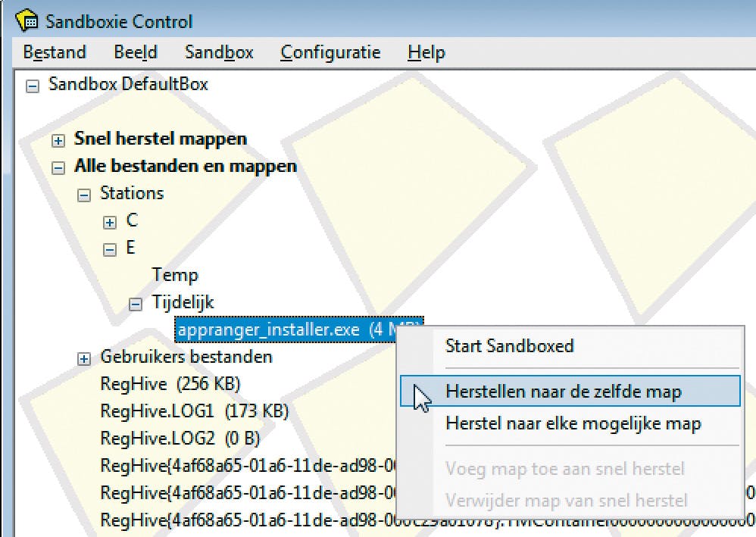Select the Stations tree label
Image resolution: width=756 pixels, height=537 pixels.
click(x=132, y=193)
